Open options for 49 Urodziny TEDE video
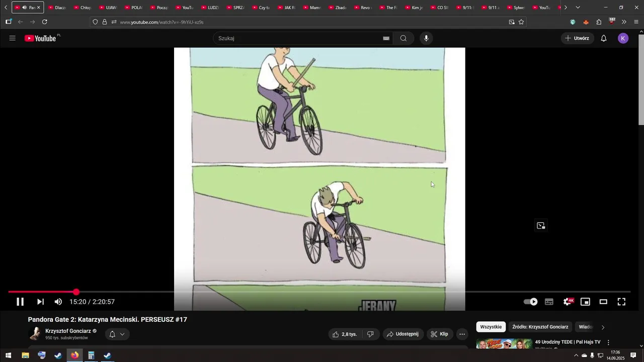 608,342
